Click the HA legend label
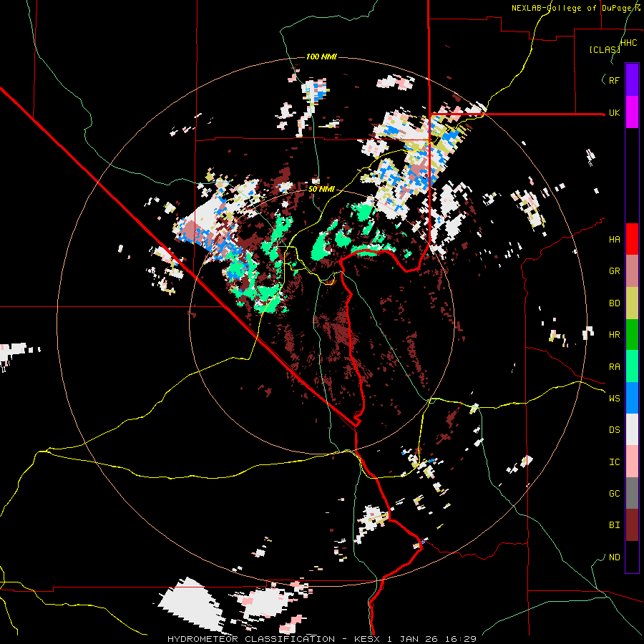Viewport: 644px width, 644px height. [x=615, y=240]
